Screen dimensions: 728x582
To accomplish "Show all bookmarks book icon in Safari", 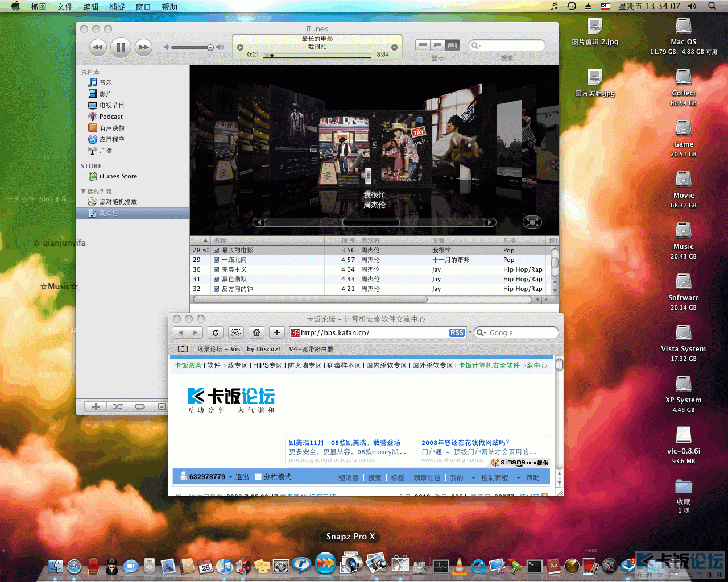I will coord(183,349).
